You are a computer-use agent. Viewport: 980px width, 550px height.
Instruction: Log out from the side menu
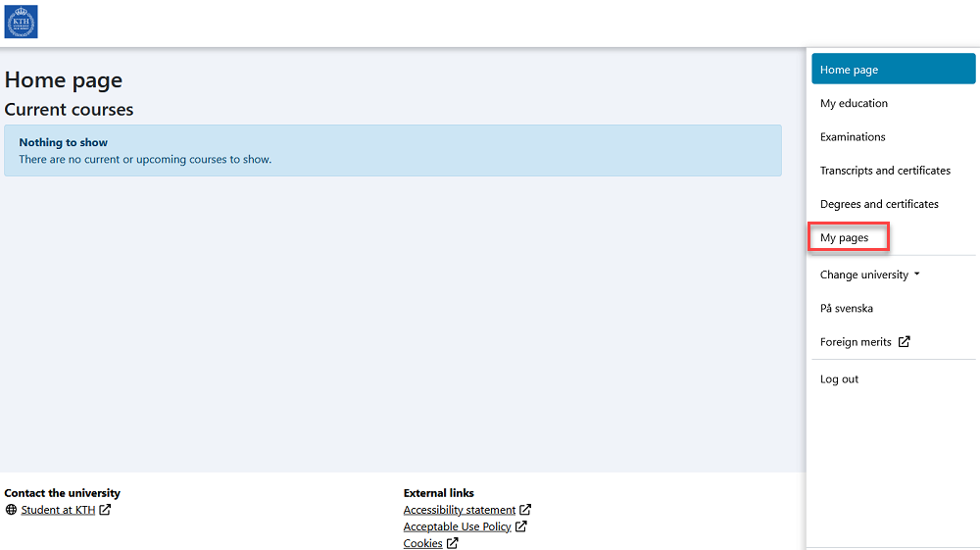pos(839,379)
